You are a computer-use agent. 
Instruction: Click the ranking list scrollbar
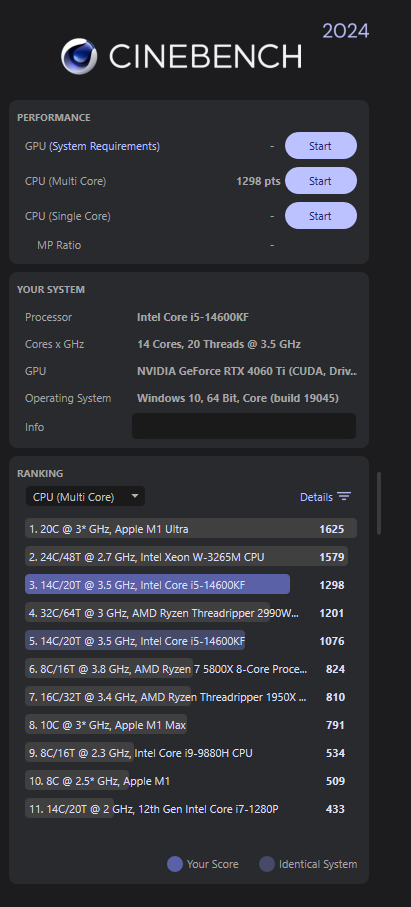(x=379, y=503)
